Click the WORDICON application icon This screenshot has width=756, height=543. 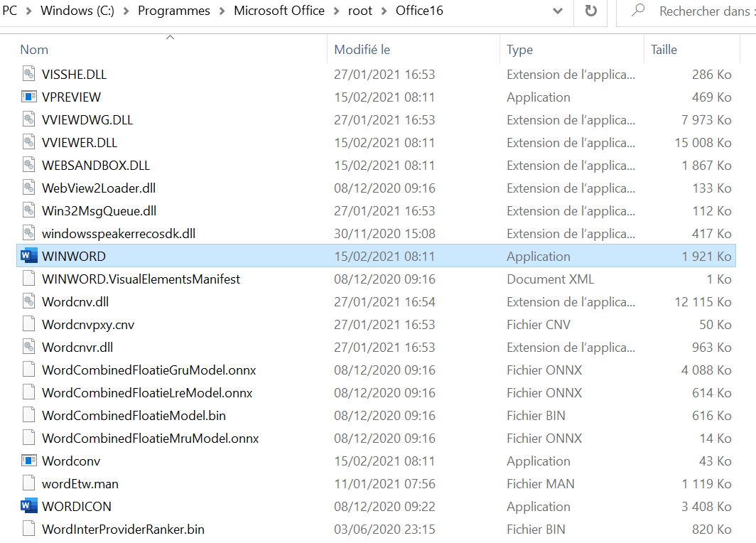tap(29, 506)
